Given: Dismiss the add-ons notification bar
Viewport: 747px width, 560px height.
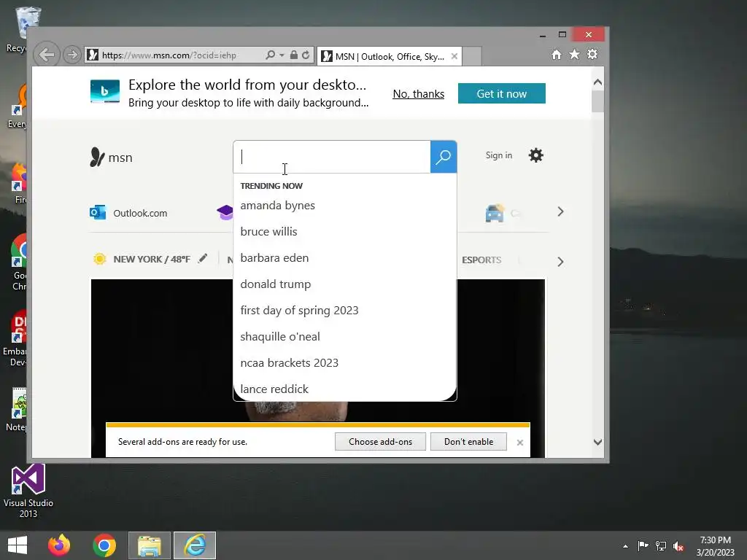Looking at the screenshot, I should pos(519,443).
